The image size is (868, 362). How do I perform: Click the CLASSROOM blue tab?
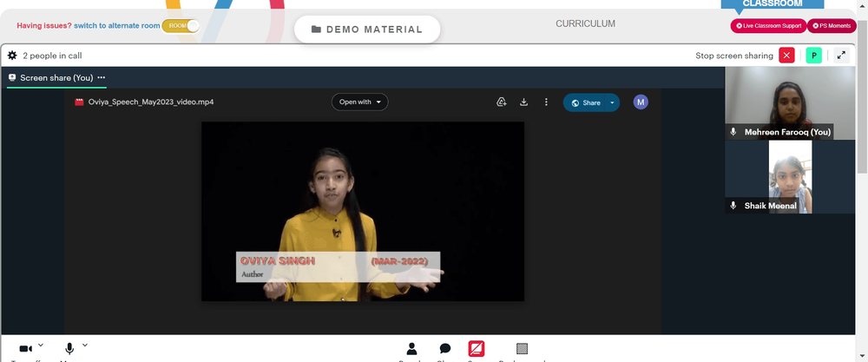coord(773,3)
